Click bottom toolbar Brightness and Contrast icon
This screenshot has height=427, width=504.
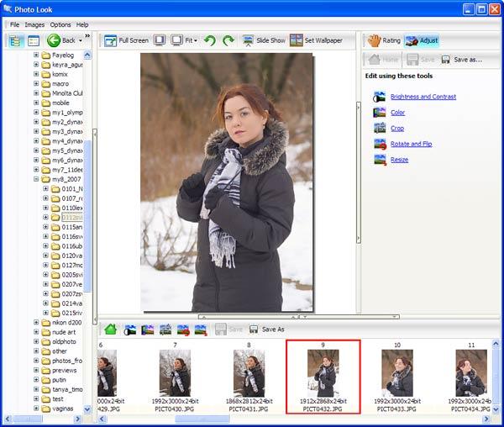(x=130, y=329)
